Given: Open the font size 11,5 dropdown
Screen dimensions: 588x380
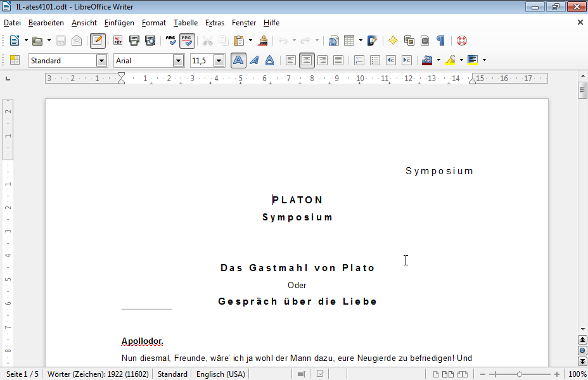Looking at the screenshot, I should point(219,60).
